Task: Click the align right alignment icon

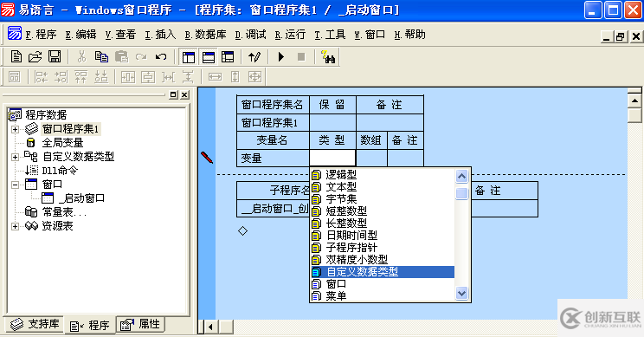Action: [x=61, y=77]
